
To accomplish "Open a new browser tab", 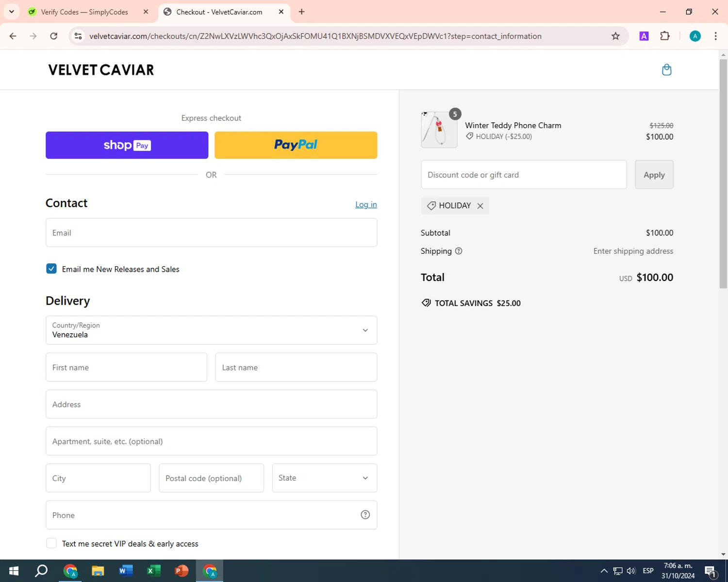I will click(302, 12).
